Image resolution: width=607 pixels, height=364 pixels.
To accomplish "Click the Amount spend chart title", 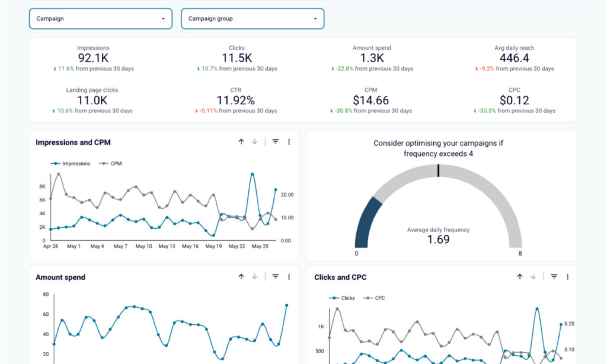I will pyautogui.click(x=60, y=277).
